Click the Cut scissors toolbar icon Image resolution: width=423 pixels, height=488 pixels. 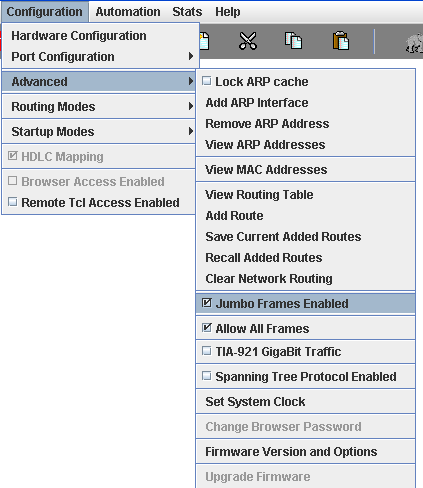coord(248,41)
